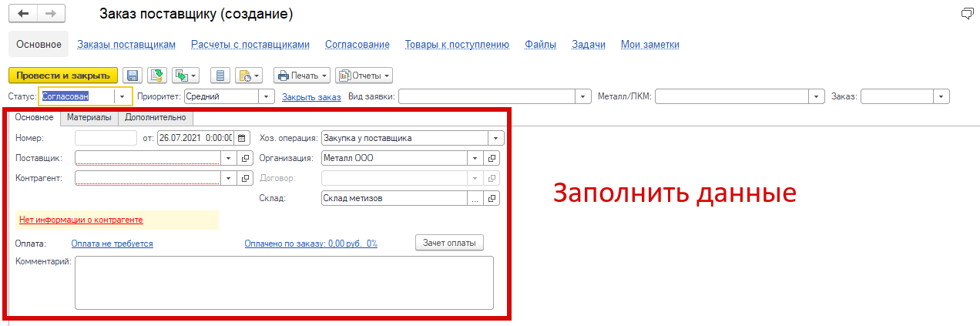Screen dimensions: 980x326
Task: Click the Провести и закрыть button
Action: pyautogui.click(x=63, y=76)
